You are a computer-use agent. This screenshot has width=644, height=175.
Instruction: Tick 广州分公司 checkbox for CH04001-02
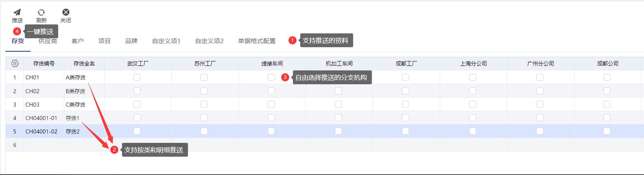pos(540,131)
